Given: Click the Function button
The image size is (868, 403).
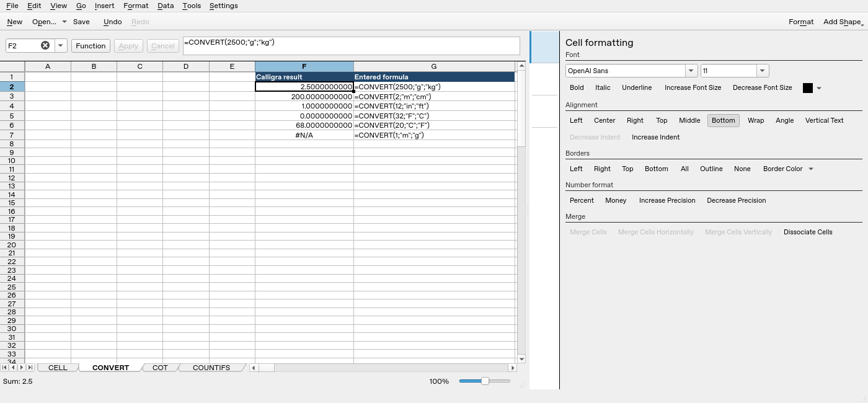Looking at the screenshot, I should tap(91, 46).
